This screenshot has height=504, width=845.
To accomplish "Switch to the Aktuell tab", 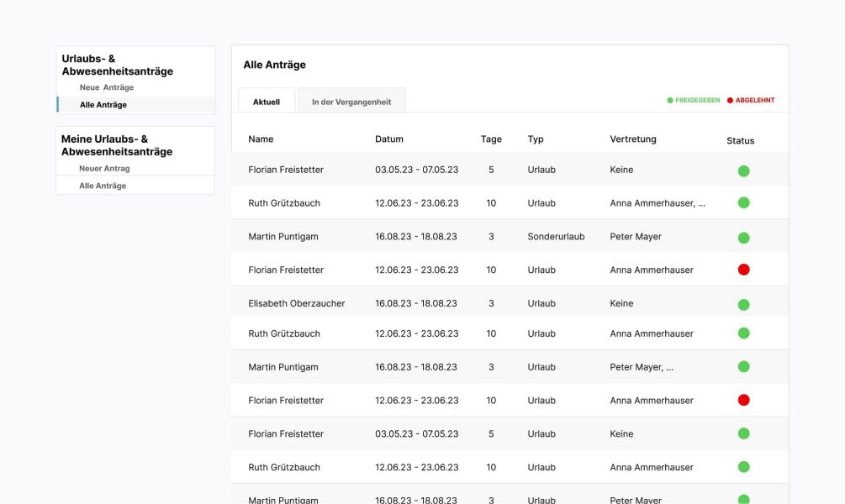I will (267, 101).
